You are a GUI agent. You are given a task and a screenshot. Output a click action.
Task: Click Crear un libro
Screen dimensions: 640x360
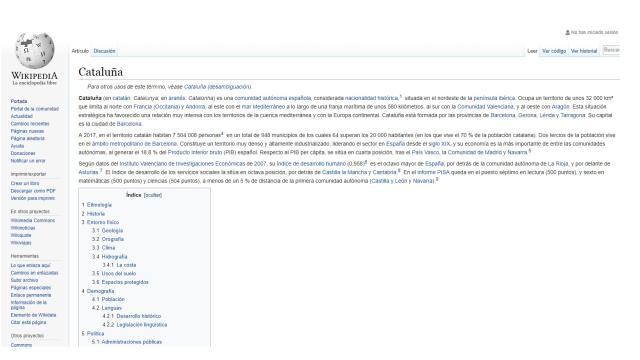pyautogui.click(x=25, y=183)
